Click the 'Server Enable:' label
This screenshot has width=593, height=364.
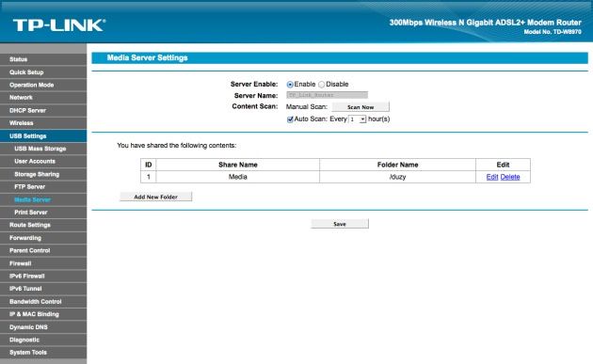(254, 85)
